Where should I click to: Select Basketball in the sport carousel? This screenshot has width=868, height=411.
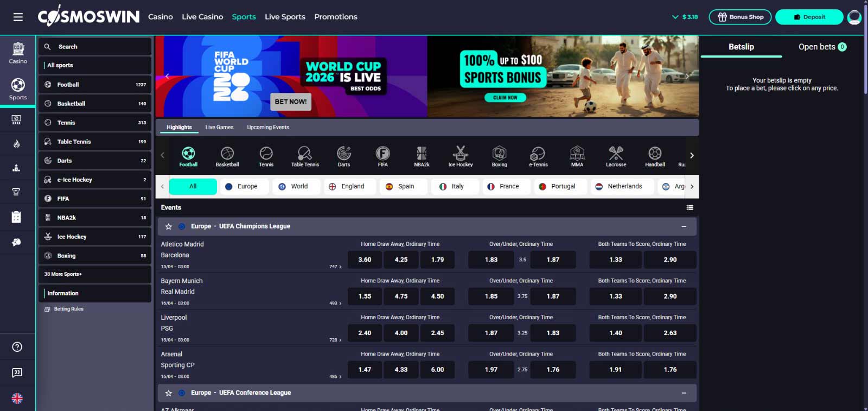point(227,156)
